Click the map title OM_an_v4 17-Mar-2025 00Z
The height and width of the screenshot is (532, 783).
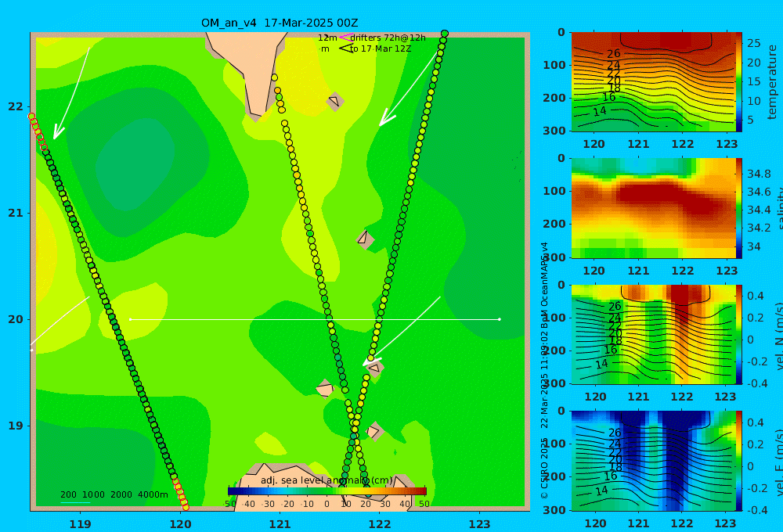[x=280, y=23]
